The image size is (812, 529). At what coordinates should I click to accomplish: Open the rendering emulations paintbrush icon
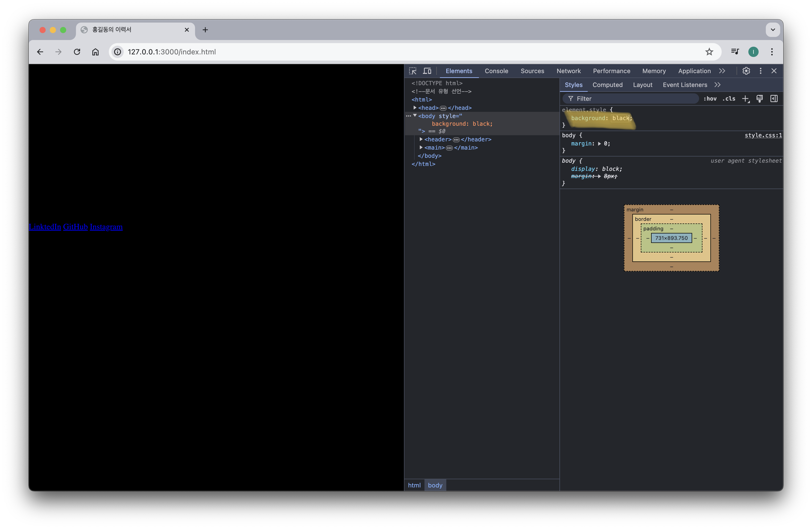[759, 99]
